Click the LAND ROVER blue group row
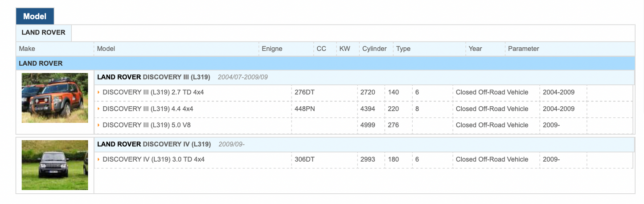 (x=325, y=63)
